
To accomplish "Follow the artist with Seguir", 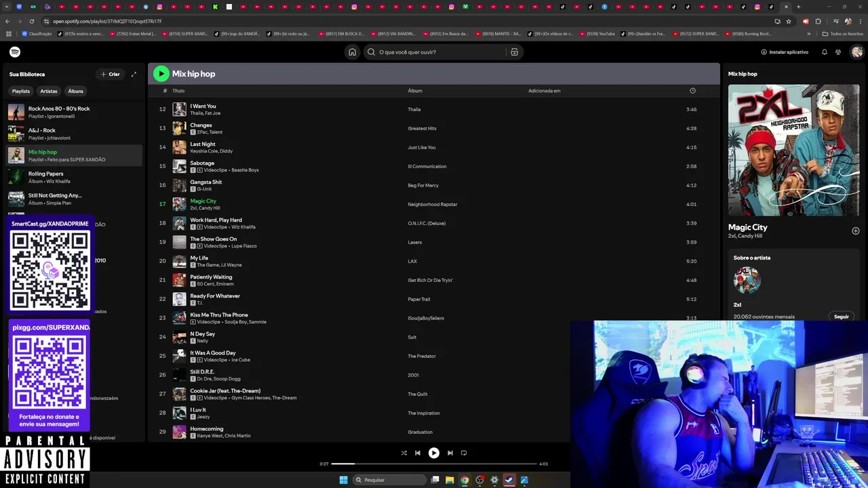I will pos(842,317).
